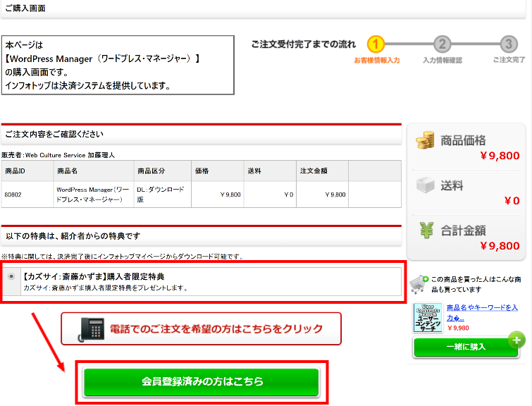This screenshot has height=406, width=532.
Task: Click the カズサイ:斎藤かずま bonus description text
Action: 106,288
